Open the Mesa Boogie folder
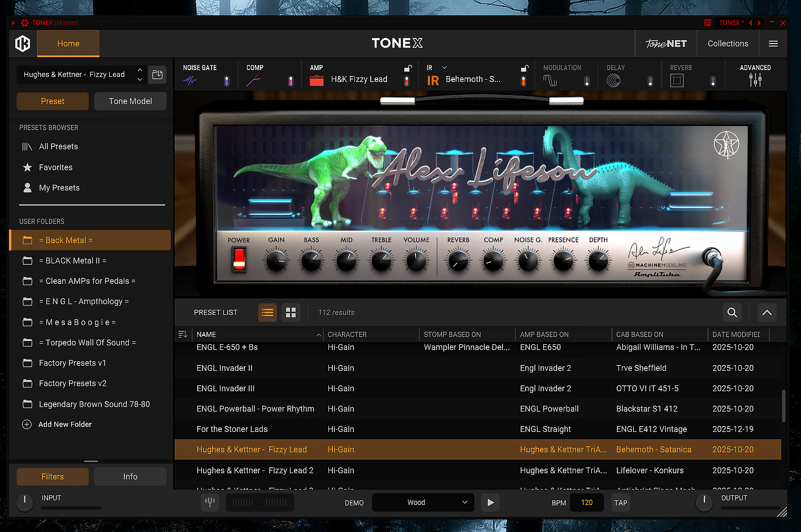801x532 pixels. pyautogui.click(x=90, y=322)
